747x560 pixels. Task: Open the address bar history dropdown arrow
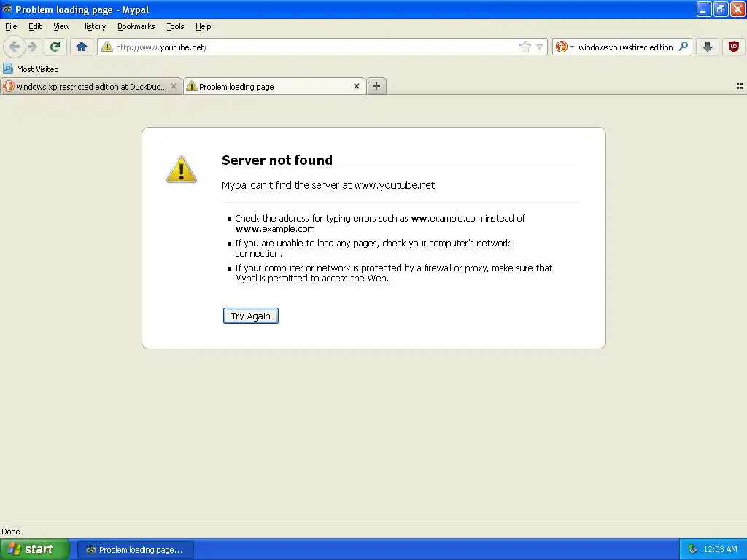(x=539, y=47)
